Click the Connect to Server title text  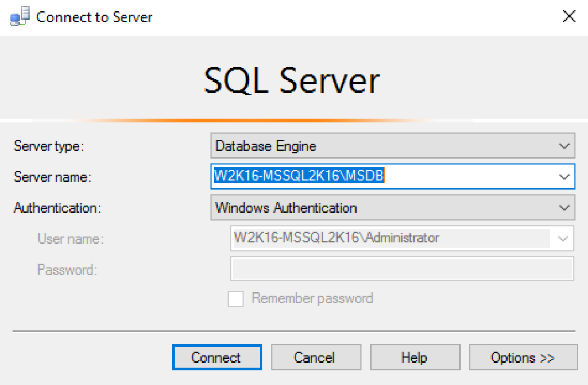[94, 17]
